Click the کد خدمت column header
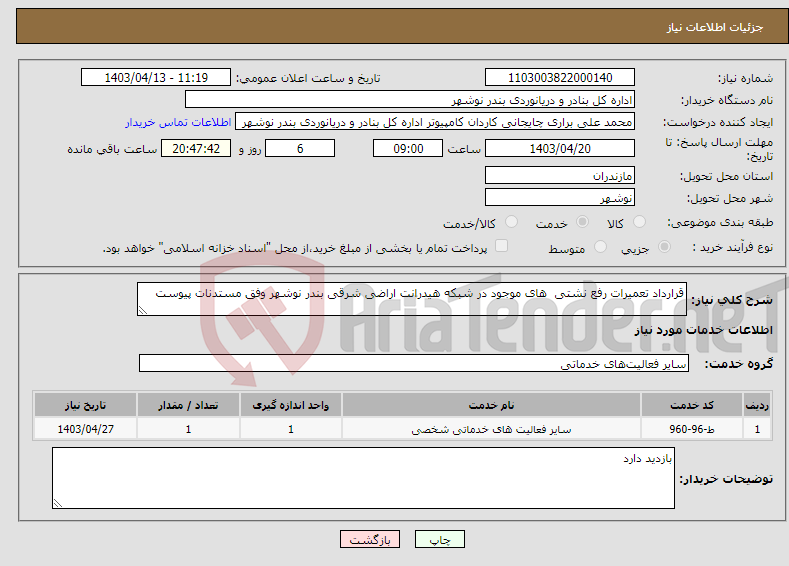The height and width of the screenshot is (566, 789). click(692, 405)
